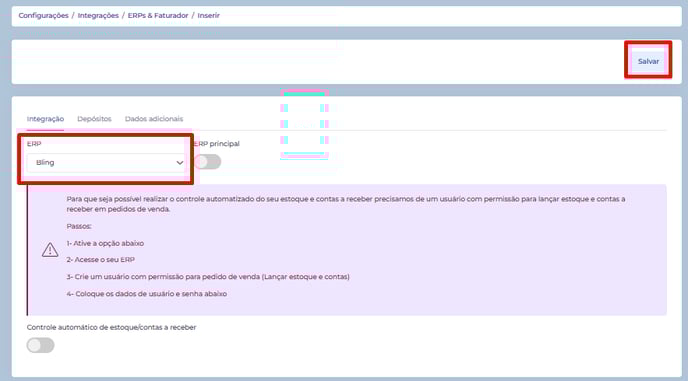Open the ERP dropdown showing Bling

(106, 162)
